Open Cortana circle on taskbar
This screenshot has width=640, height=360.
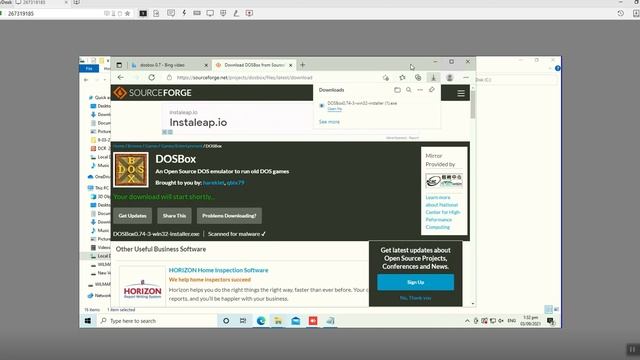(x=226, y=321)
